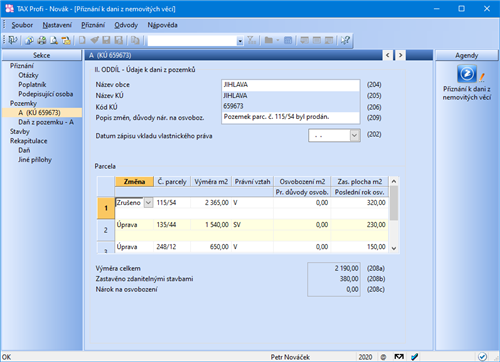The image size is (500, 362).
Task: Click the context help question icon
Action: (x=345, y=40)
